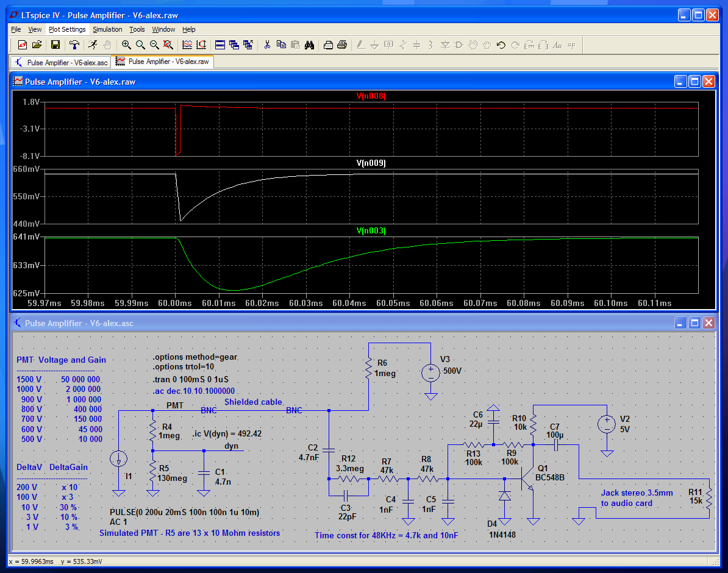The width and height of the screenshot is (728, 573).
Task: Add a SPICE directive with the .op icon
Action: point(571,44)
